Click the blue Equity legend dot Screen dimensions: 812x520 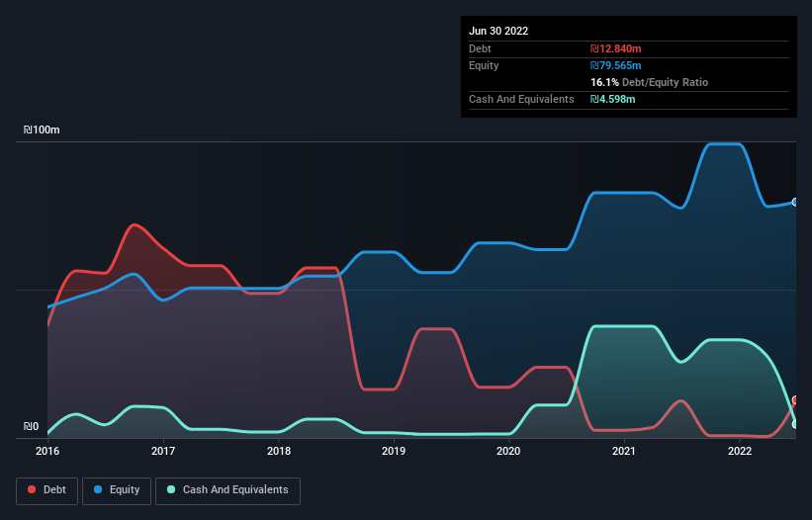point(98,489)
